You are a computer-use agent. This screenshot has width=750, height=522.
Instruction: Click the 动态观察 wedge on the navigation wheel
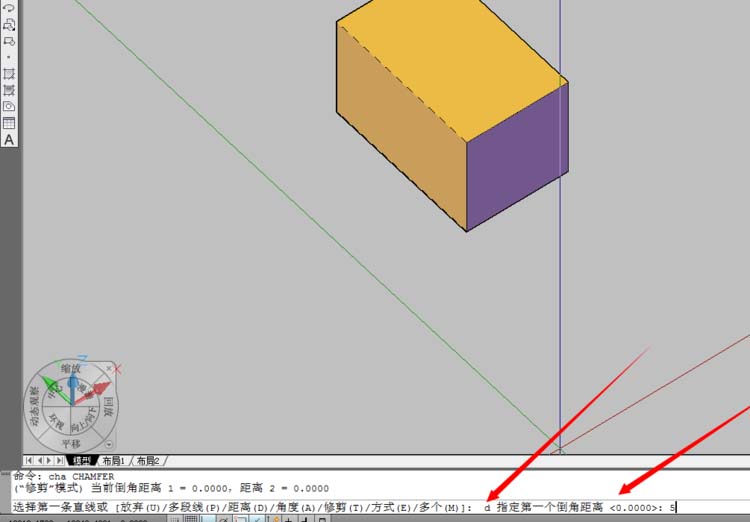coord(34,406)
